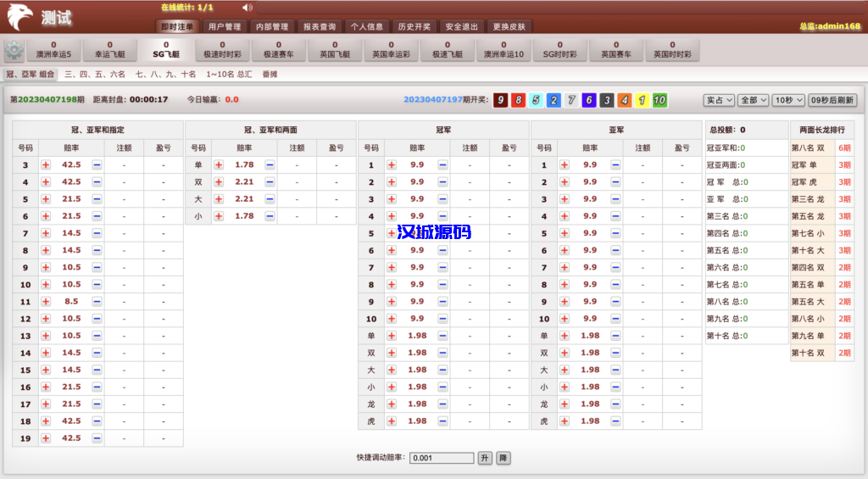Viewport: 868px width, 479px height.
Task: Click the 09秒后刷新 refresh button
Action: pyautogui.click(x=832, y=100)
